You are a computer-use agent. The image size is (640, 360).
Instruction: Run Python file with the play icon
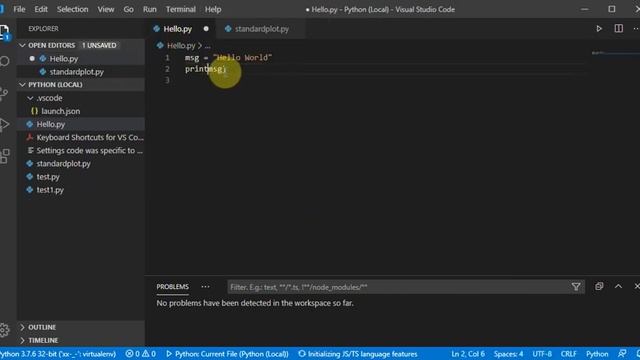[x=599, y=29]
